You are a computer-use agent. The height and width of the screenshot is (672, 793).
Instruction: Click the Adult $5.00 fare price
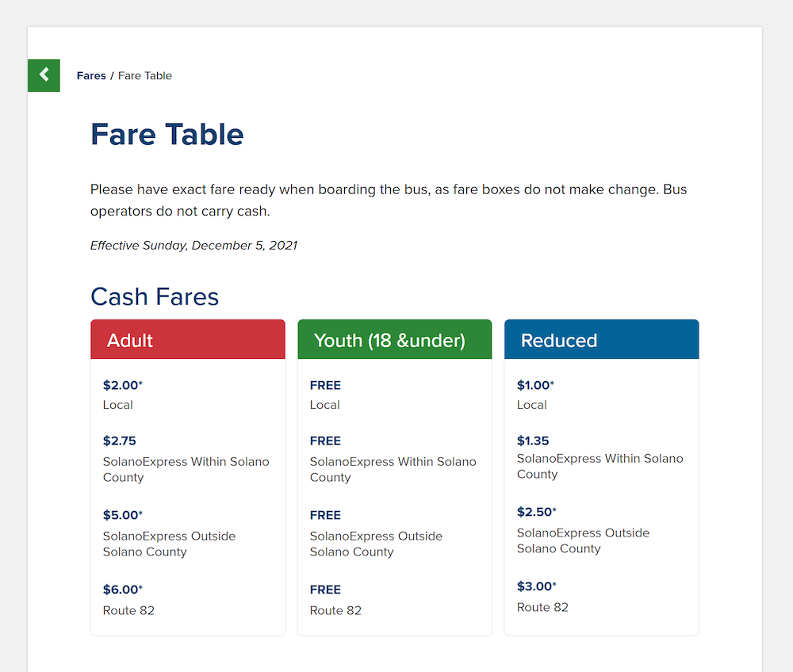[122, 515]
